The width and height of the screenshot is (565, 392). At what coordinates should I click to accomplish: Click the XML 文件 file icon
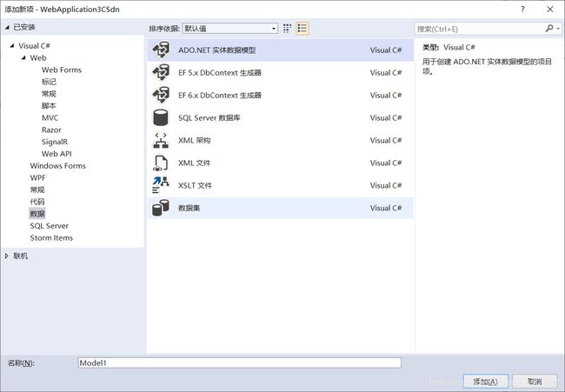pyautogui.click(x=161, y=163)
